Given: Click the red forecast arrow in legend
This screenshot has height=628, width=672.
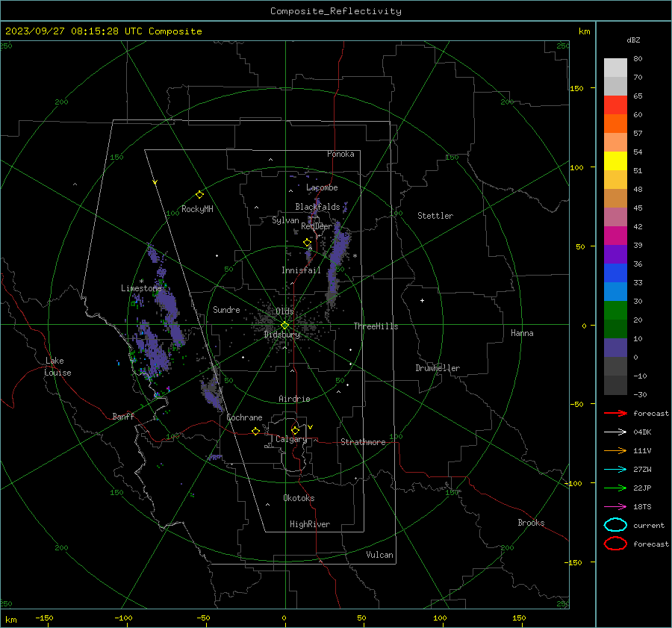Looking at the screenshot, I should pos(615,413).
